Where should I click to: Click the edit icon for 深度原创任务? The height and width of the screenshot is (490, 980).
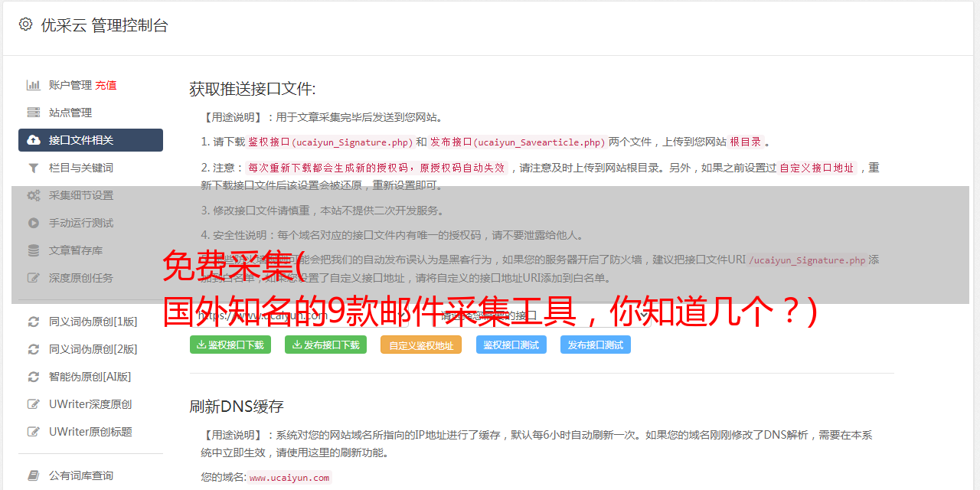tap(34, 278)
